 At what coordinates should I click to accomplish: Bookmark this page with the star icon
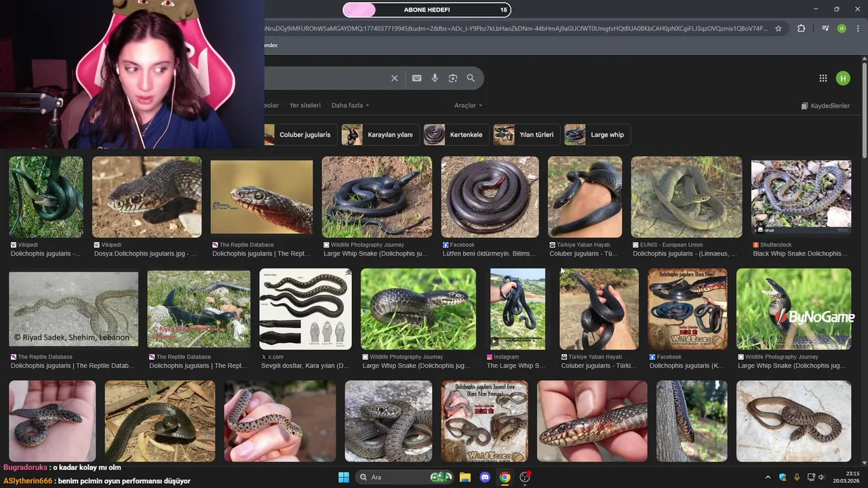pyautogui.click(x=778, y=28)
